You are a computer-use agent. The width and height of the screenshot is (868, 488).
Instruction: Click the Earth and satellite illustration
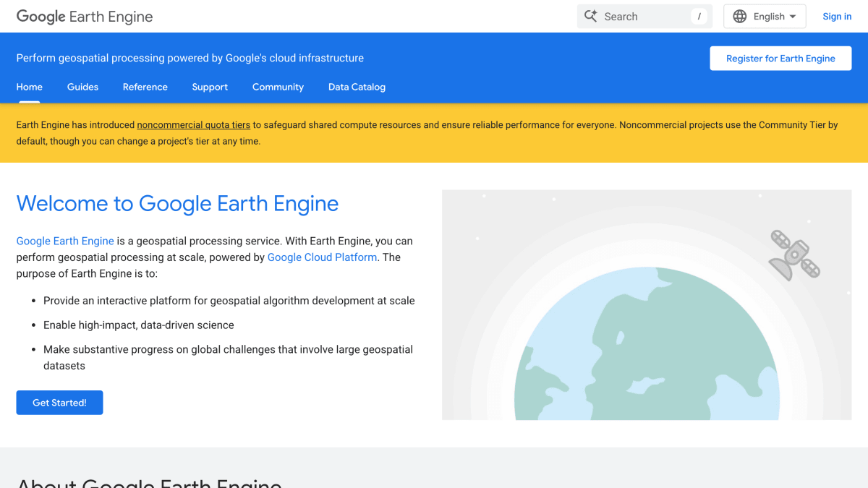pyautogui.click(x=647, y=305)
